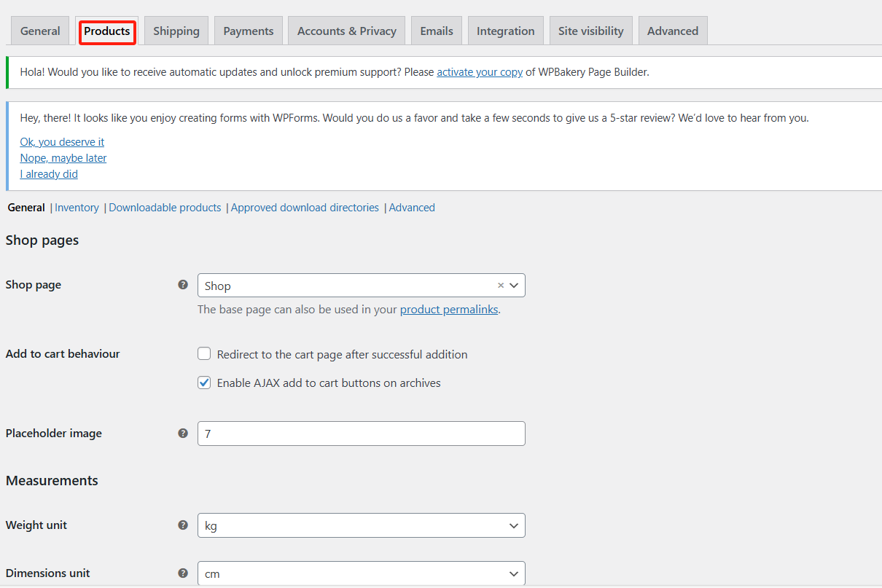This screenshot has width=882, height=588.
Task: Open the Shop page selector dropdown
Action: click(x=515, y=285)
